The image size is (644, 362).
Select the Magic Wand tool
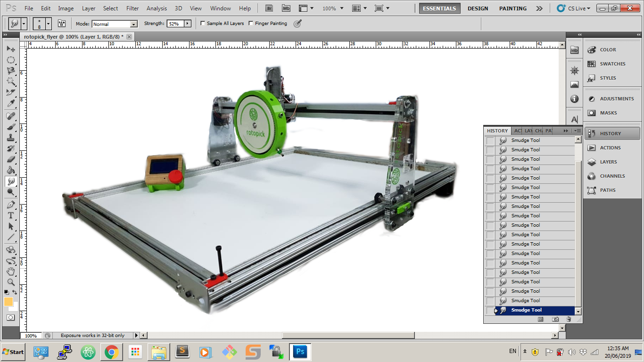(11, 82)
